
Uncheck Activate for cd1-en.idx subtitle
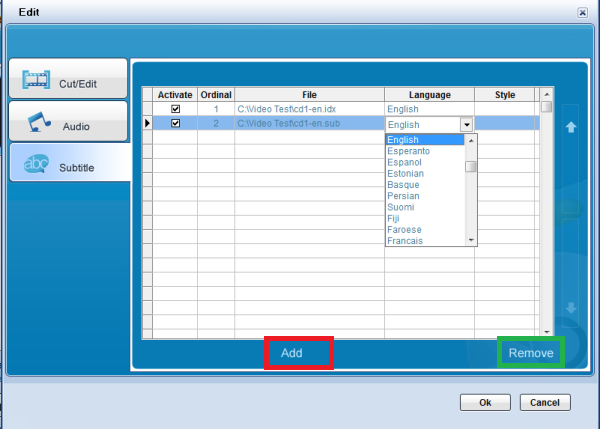(x=176, y=109)
